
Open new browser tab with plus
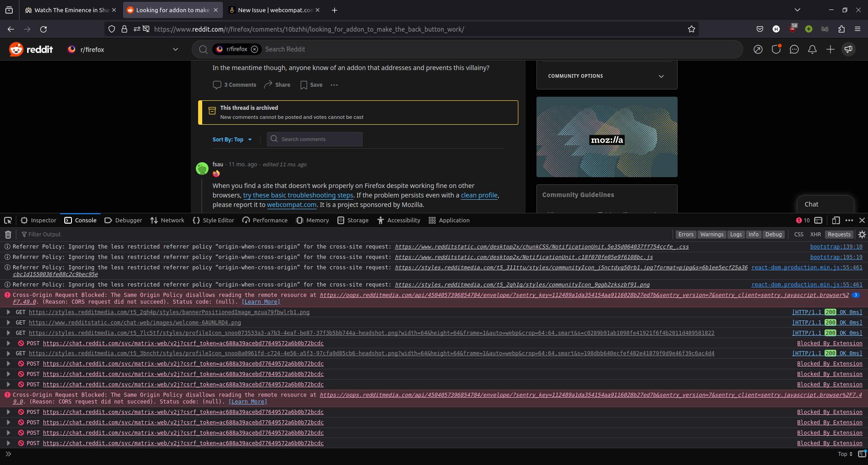click(x=334, y=10)
